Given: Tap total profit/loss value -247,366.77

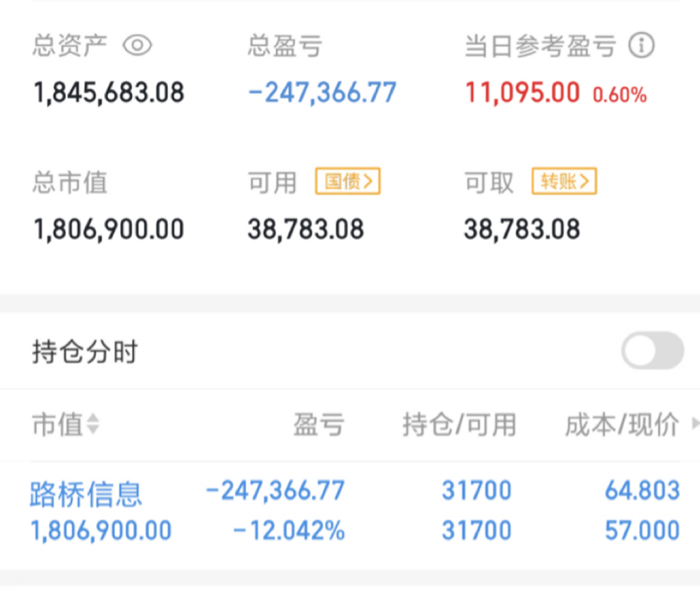Looking at the screenshot, I should pos(322,92).
